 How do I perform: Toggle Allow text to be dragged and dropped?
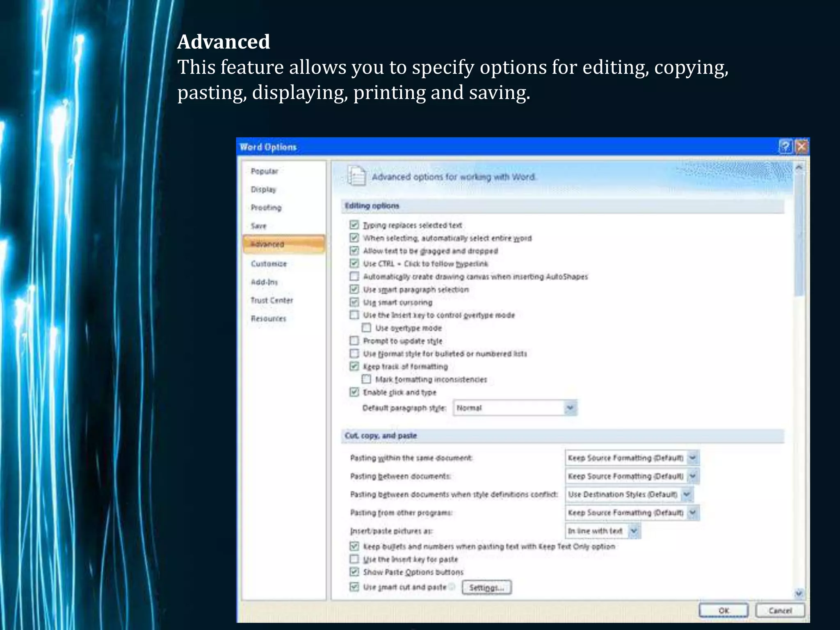354,251
